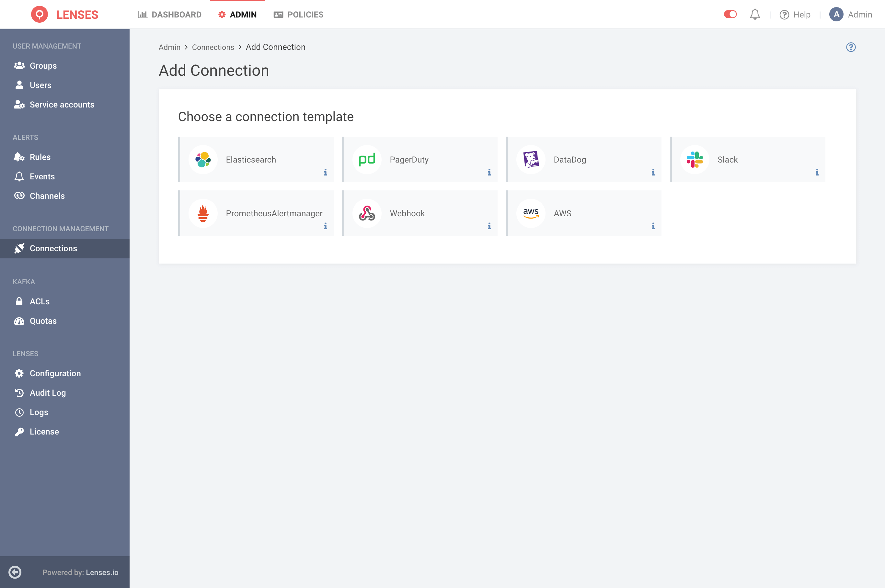This screenshot has width=885, height=588.
Task: Open the POLICIES tab
Action: pos(299,15)
